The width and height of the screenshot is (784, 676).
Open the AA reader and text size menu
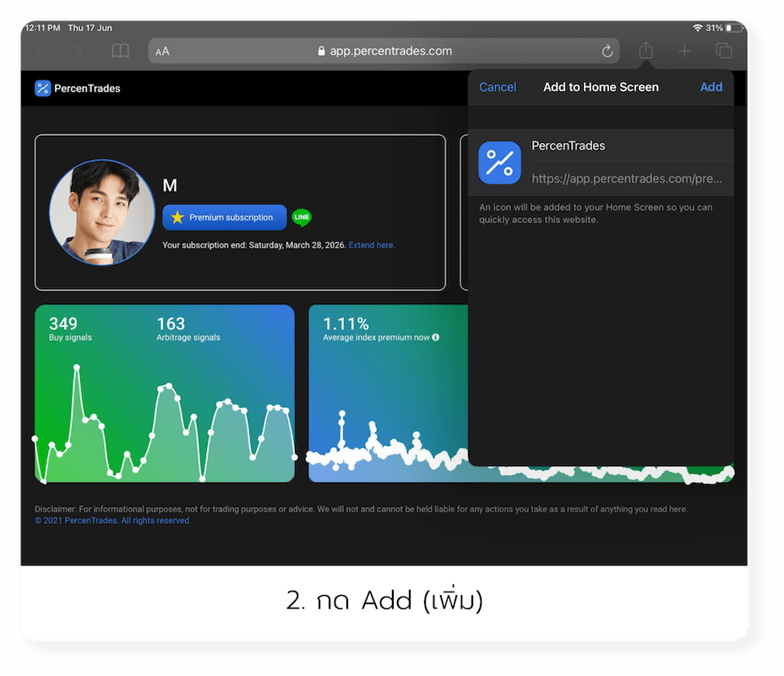point(162,52)
